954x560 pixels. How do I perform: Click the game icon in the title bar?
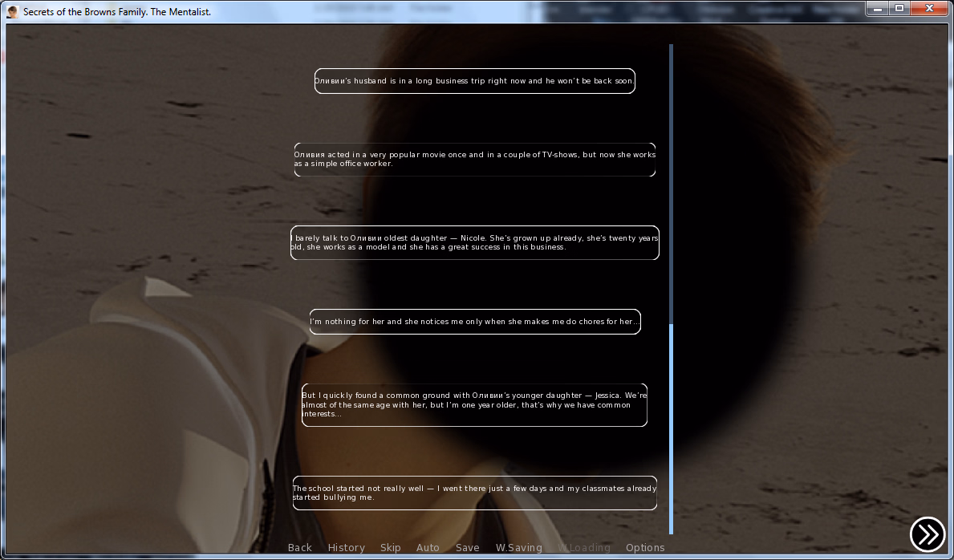point(12,11)
